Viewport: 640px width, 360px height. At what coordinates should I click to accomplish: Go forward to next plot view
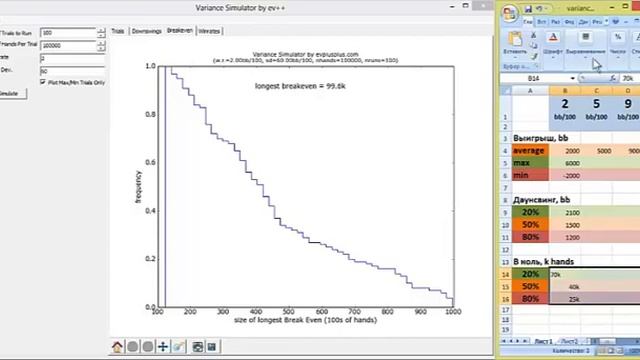click(148, 347)
